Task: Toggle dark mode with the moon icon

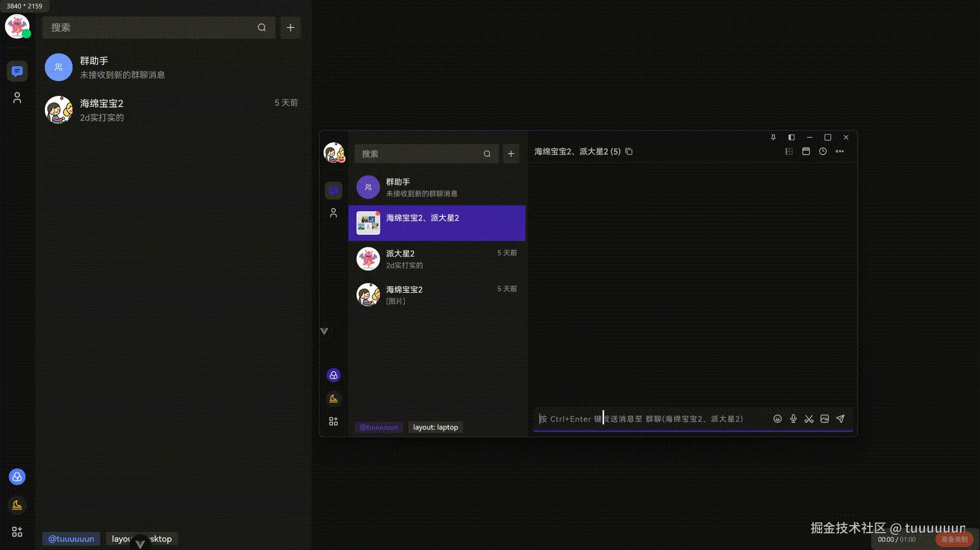Action: (333, 398)
